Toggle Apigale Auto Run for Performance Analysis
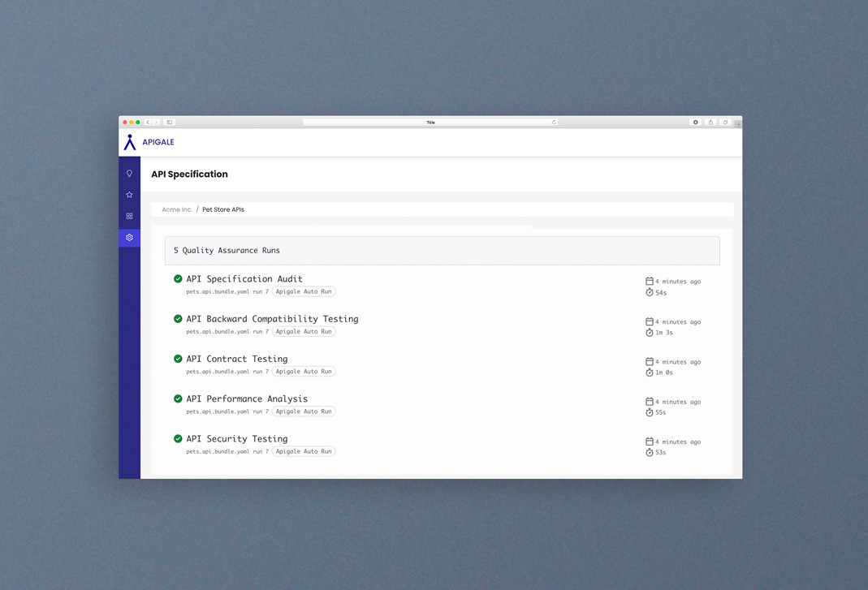Image resolution: width=868 pixels, height=590 pixels. 304,411
